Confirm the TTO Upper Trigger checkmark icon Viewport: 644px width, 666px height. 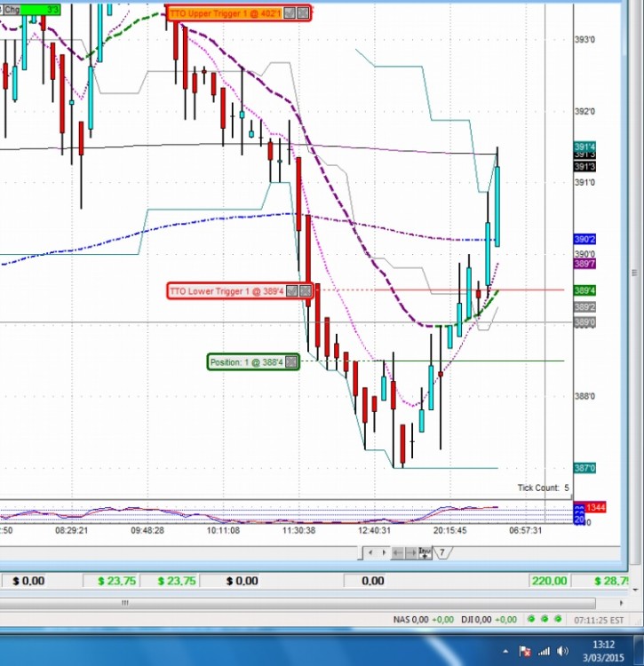click(290, 13)
